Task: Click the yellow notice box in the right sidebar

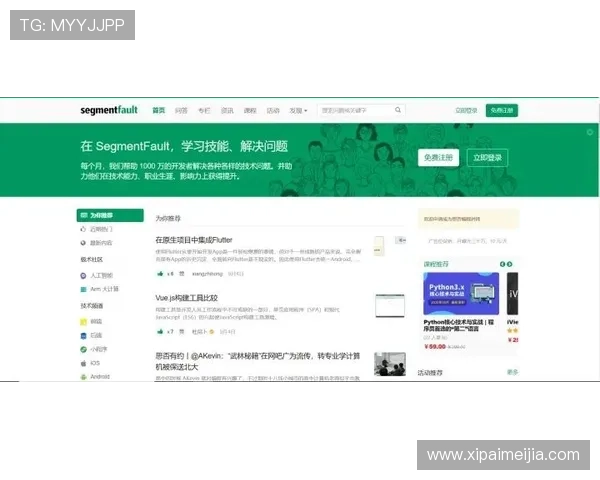Action: pos(468,219)
